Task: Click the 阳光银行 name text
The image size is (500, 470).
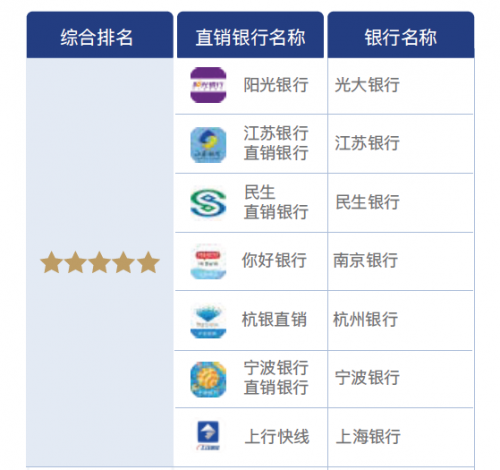Action: click(276, 85)
